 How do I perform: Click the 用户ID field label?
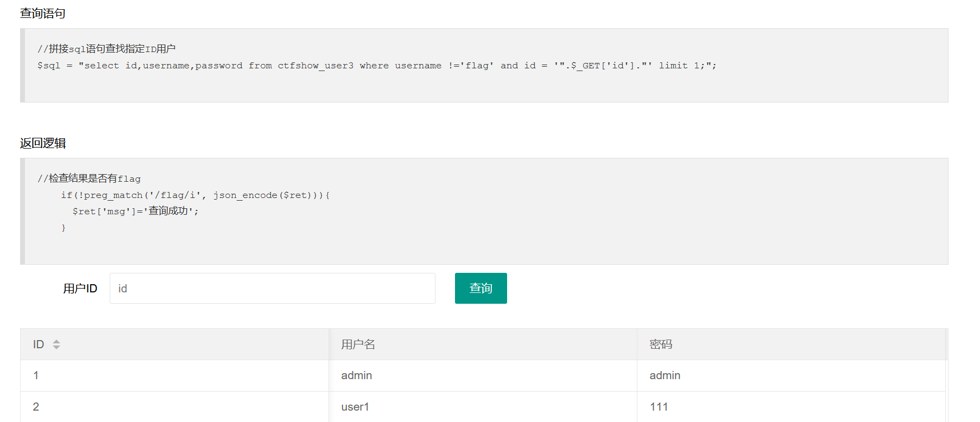(x=80, y=289)
